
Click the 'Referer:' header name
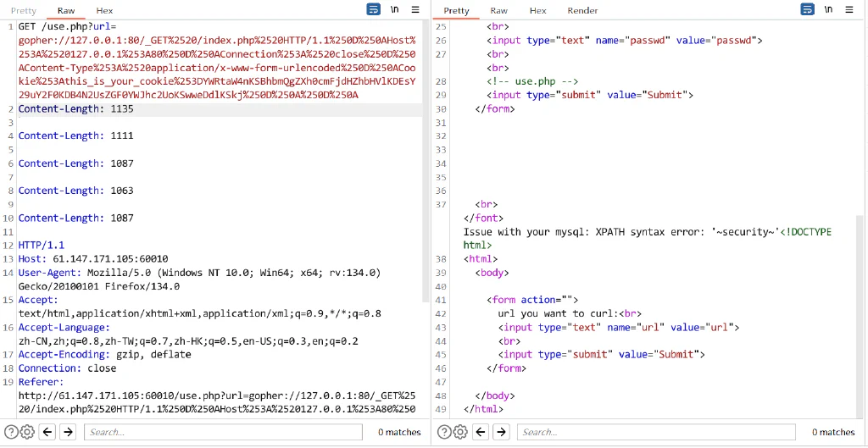(x=41, y=382)
